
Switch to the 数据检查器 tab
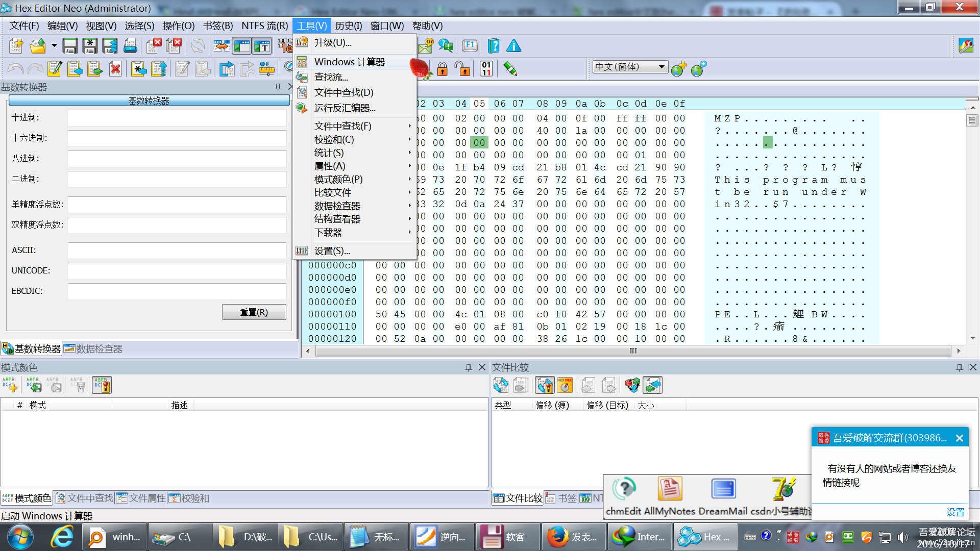pyautogui.click(x=93, y=349)
